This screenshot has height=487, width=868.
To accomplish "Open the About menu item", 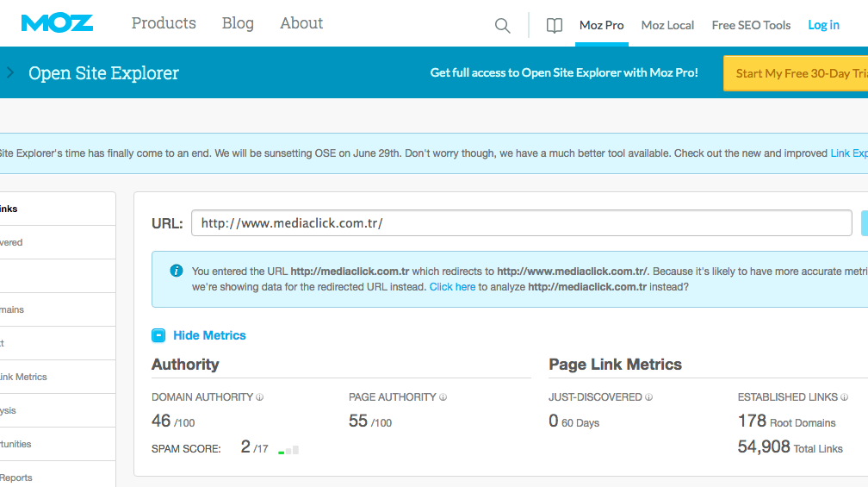I will pyautogui.click(x=301, y=23).
